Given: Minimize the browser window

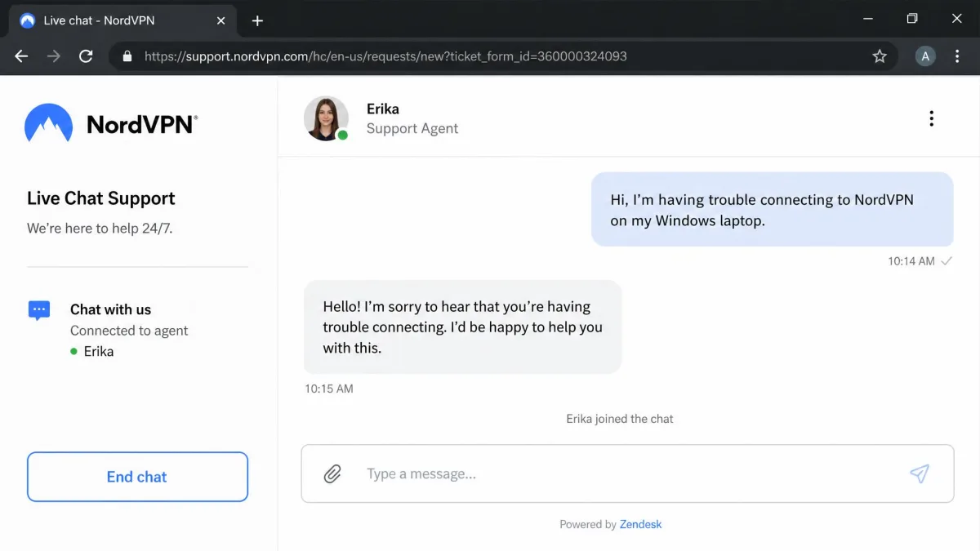Looking at the screenshot, I should (x=867, y=19).
